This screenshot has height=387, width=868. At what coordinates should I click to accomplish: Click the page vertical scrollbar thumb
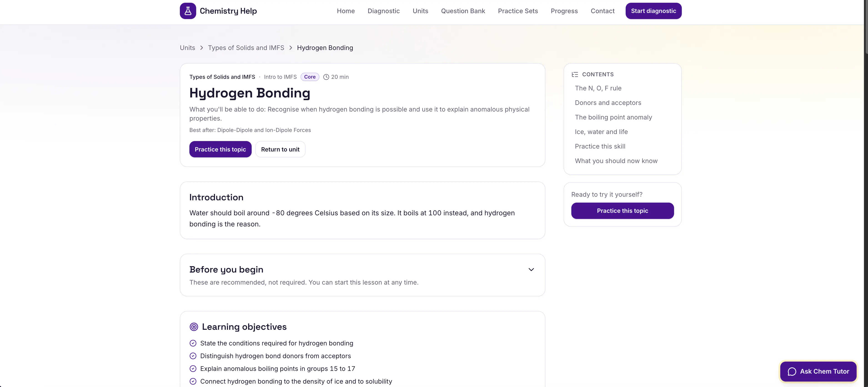click(866, 27)
